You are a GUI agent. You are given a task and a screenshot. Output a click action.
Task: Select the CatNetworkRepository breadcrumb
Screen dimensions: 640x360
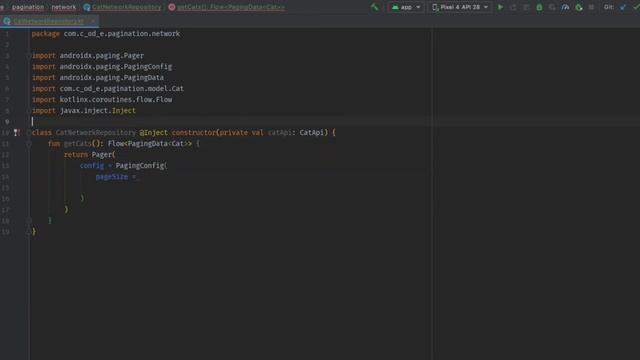(x=122, y=7)
